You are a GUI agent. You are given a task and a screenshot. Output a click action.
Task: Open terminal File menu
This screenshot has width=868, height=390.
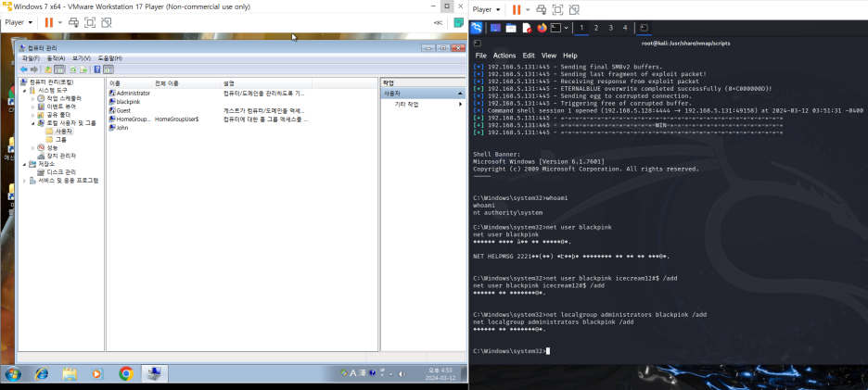tap(481, 56)
